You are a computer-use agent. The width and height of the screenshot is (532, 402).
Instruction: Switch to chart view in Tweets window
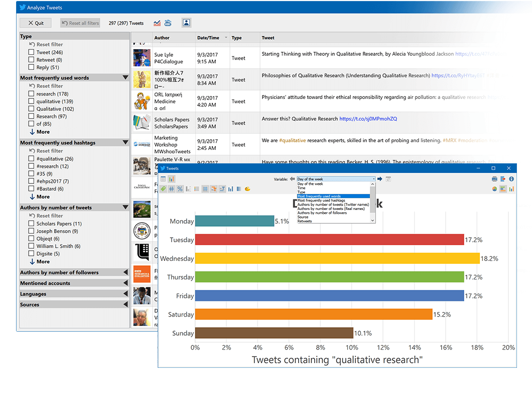(x=171, y=179)
